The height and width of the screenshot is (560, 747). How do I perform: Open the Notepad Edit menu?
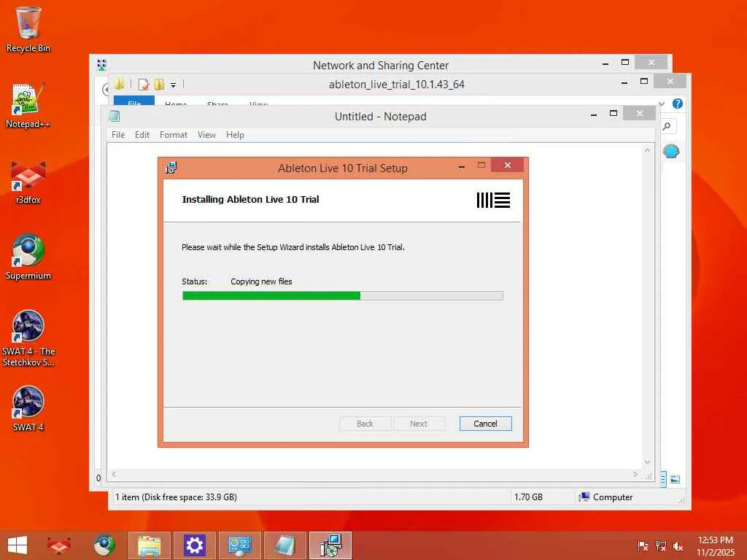pos(142,135)
